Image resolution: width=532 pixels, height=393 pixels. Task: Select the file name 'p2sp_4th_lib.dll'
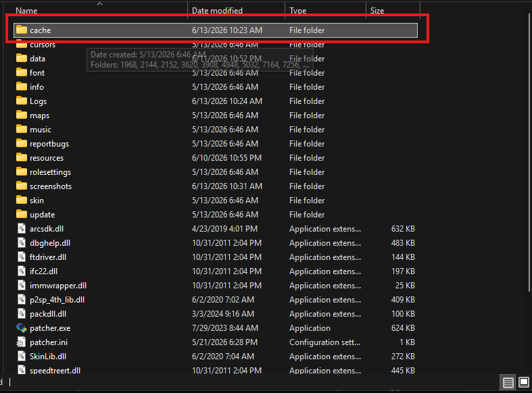coord(57,300)
